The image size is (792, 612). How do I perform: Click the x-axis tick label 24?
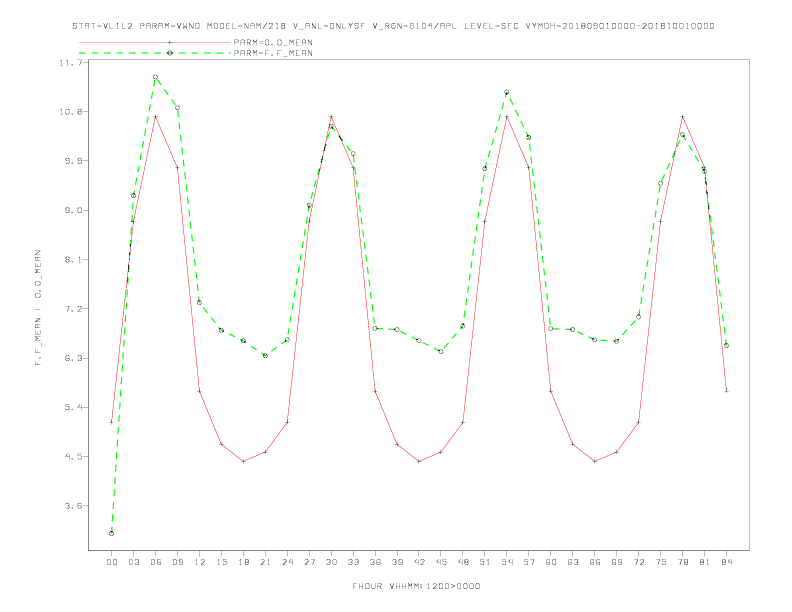pyautogui.click(x=287, y=562)
